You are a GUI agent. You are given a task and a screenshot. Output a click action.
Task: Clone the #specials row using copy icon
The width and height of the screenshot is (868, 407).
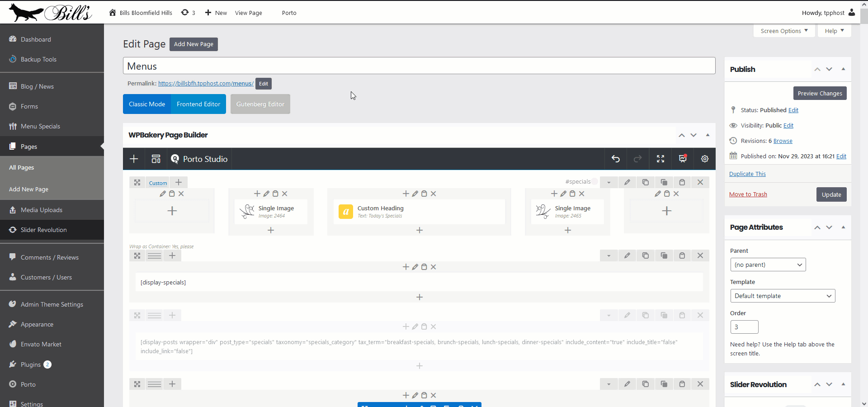point(646,182)
